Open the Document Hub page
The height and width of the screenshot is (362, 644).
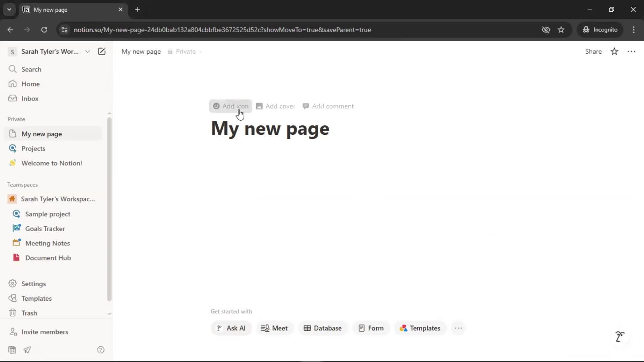[54, 258]
